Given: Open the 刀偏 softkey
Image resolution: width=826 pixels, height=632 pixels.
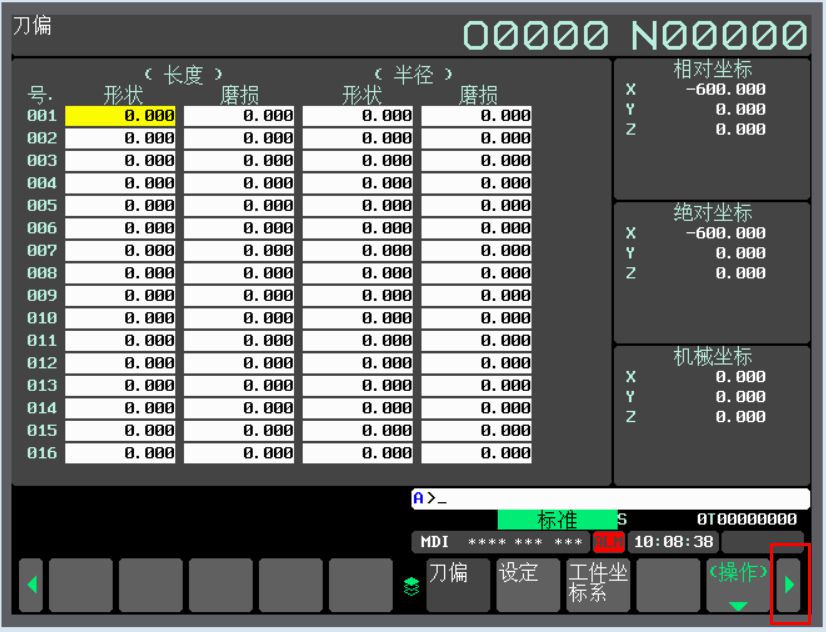Looking at the screenshot, I should [458, 585].
